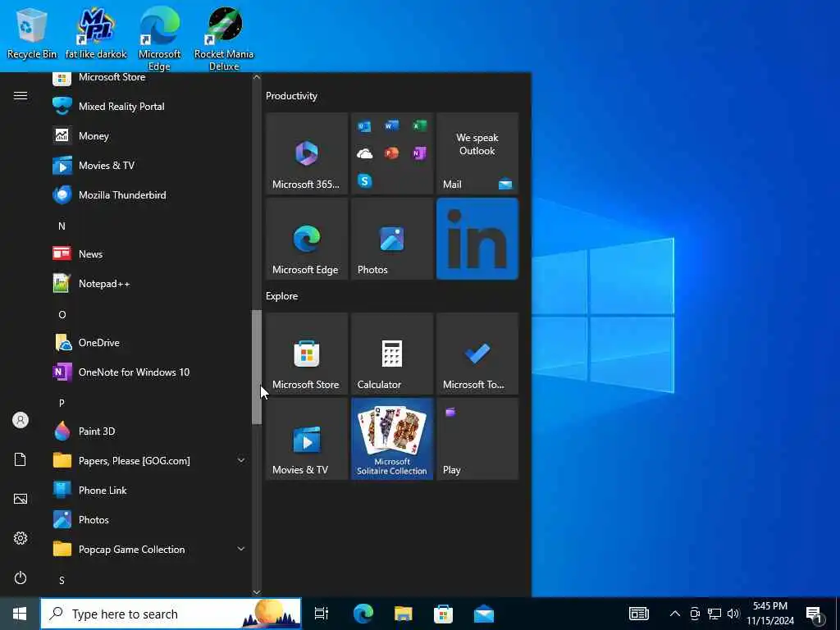Open the user account menu
The image size is (840, 630).
pos(21,419)
